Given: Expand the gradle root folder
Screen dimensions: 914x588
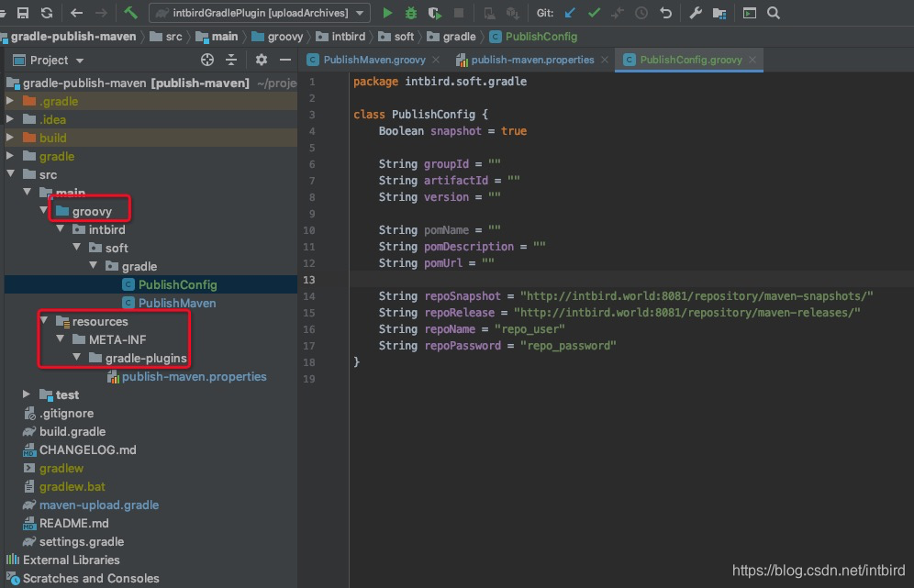Looking at the screenshot, I should click(10, 156).
